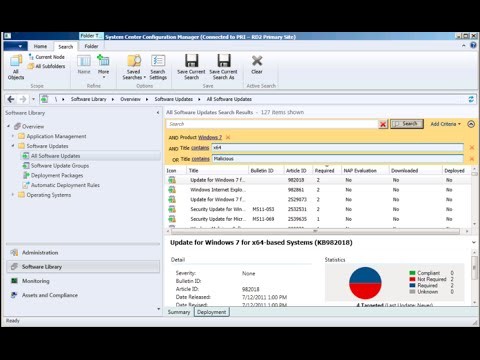Expand Operating Systems node
Screen dimensions: 480x360
13,195
